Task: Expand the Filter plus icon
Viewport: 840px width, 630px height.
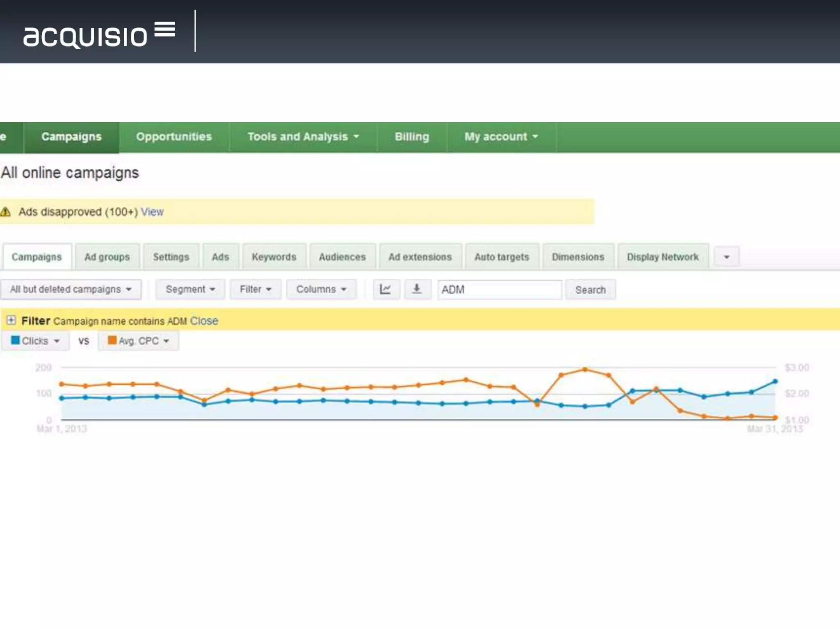Action: [11, 320]
